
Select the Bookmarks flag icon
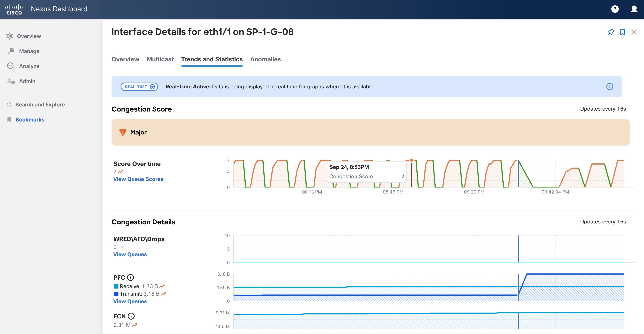click(9, 119)
